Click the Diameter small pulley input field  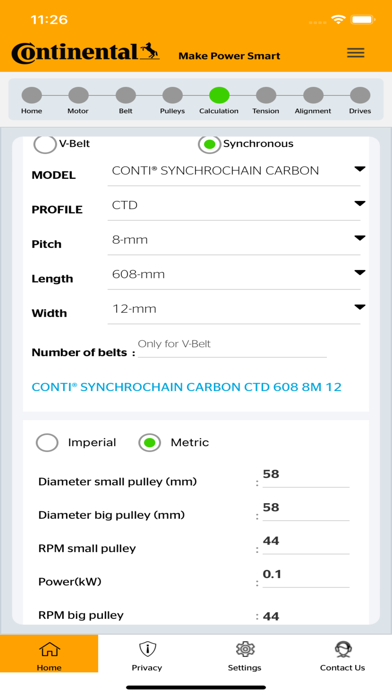[306, 477]
